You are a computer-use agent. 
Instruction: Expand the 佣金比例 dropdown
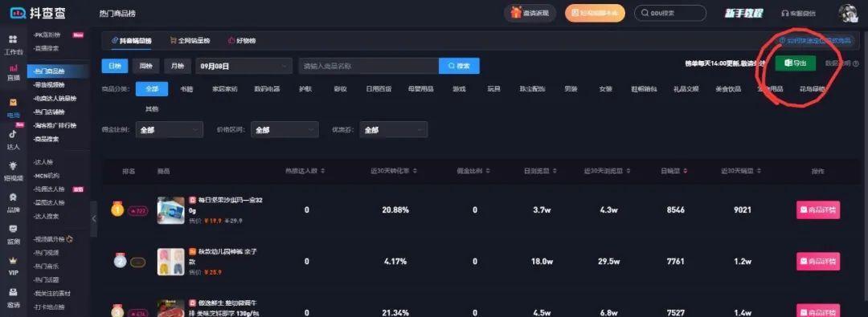click(x=170, y=129)
